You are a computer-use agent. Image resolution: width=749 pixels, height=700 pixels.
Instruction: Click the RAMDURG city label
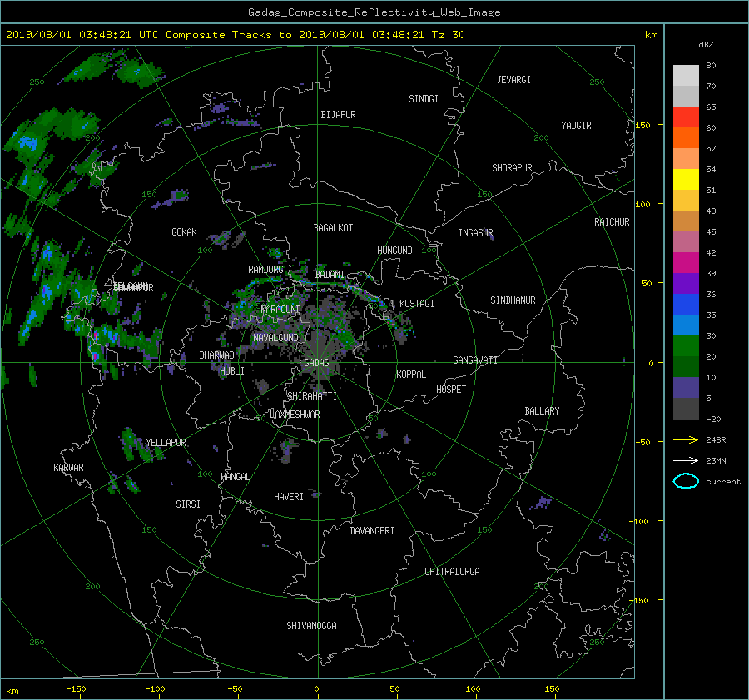click(x=265, y=270)
